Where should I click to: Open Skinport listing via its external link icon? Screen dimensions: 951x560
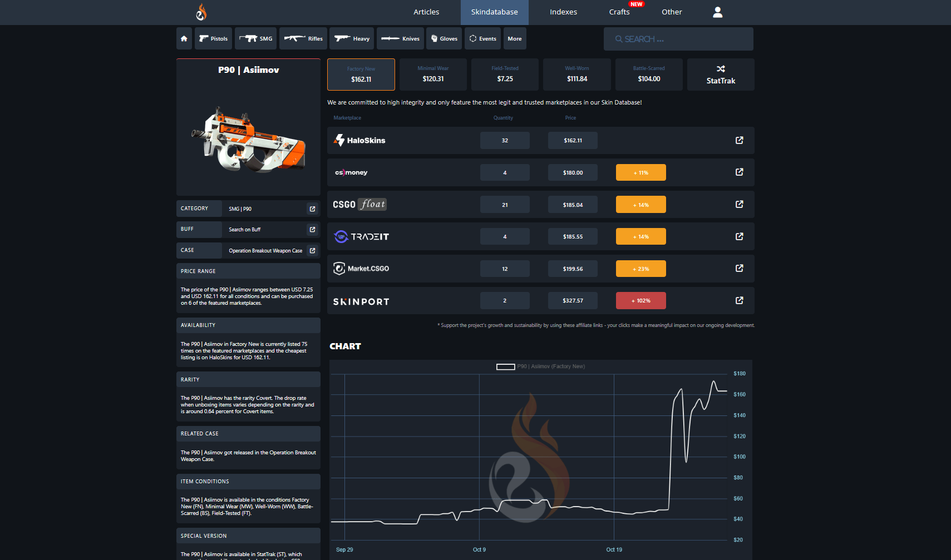point(739,300)
